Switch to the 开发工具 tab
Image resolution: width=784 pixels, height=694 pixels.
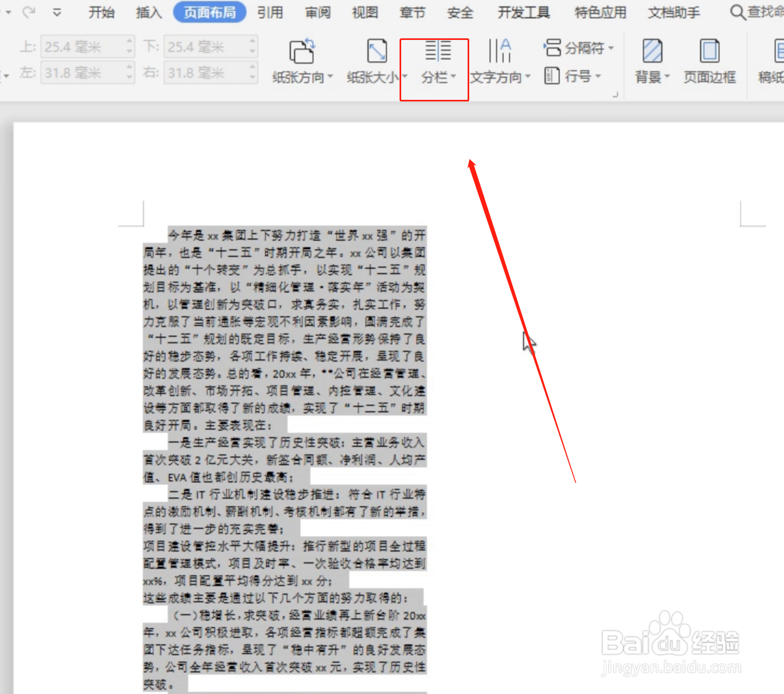[x=524, y=12]
